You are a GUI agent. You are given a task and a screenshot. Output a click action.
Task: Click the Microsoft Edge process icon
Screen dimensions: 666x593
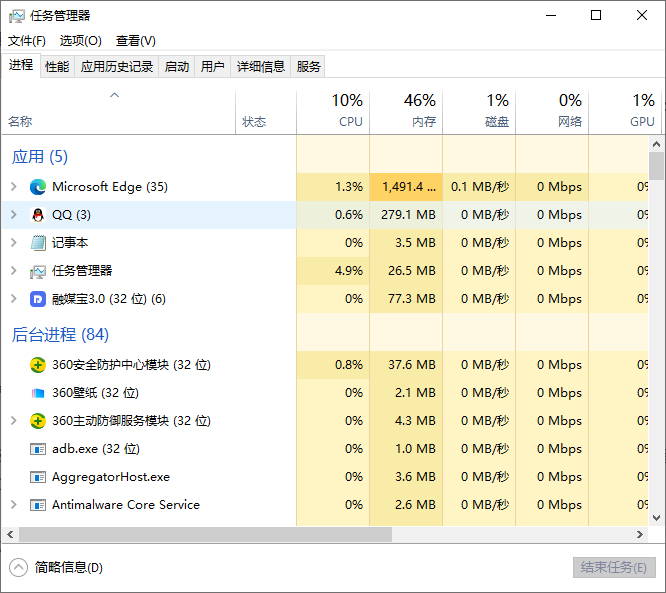pos(38,187)
